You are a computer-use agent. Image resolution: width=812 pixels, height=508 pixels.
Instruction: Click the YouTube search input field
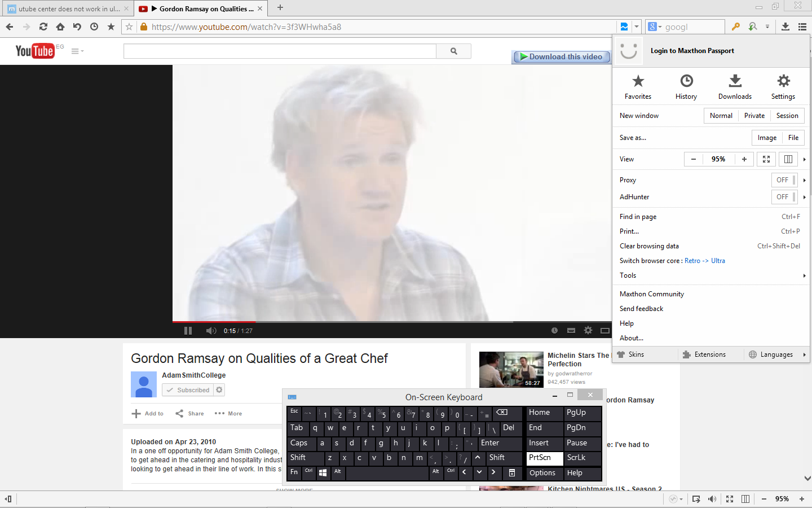tap(280, 51)
